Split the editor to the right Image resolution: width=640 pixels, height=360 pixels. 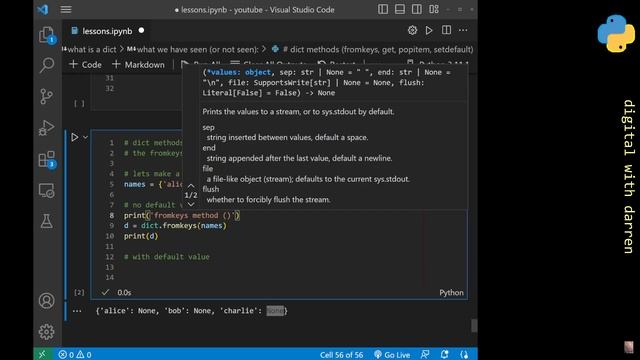tap(447, 30)
